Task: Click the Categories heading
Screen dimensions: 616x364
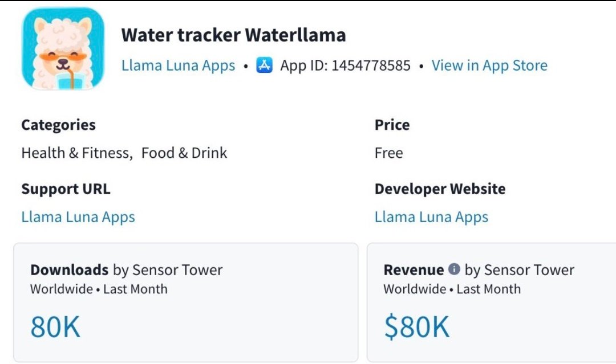Action: pyautogui.click(x=59, y=125)
